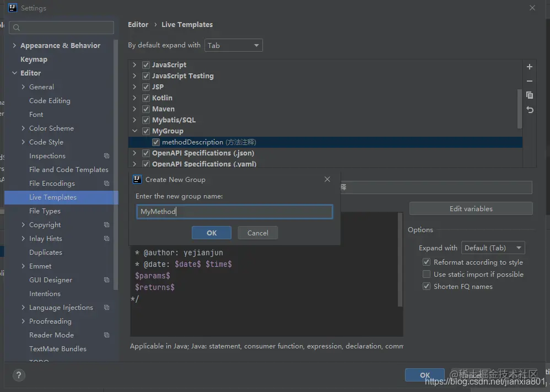The width and height of the screenshot is (550, 392).
Task: Expand the Maven template group
Action: click(x=134, y=109)
